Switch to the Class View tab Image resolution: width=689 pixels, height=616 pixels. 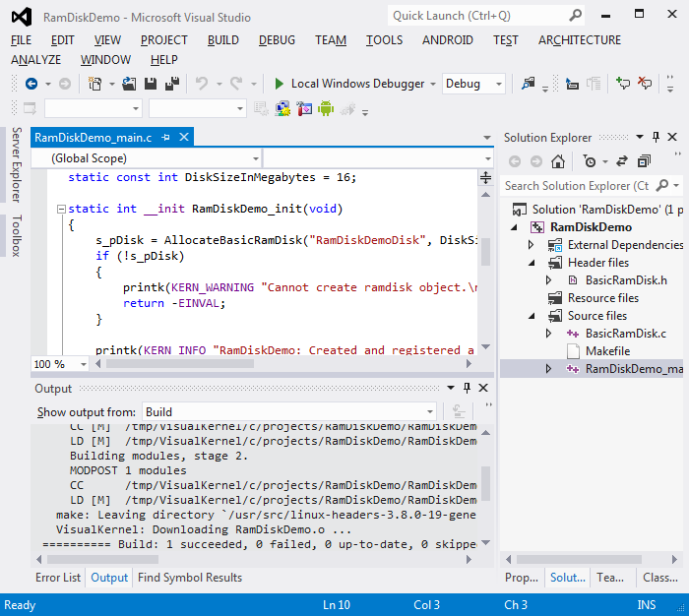point(660,578)
